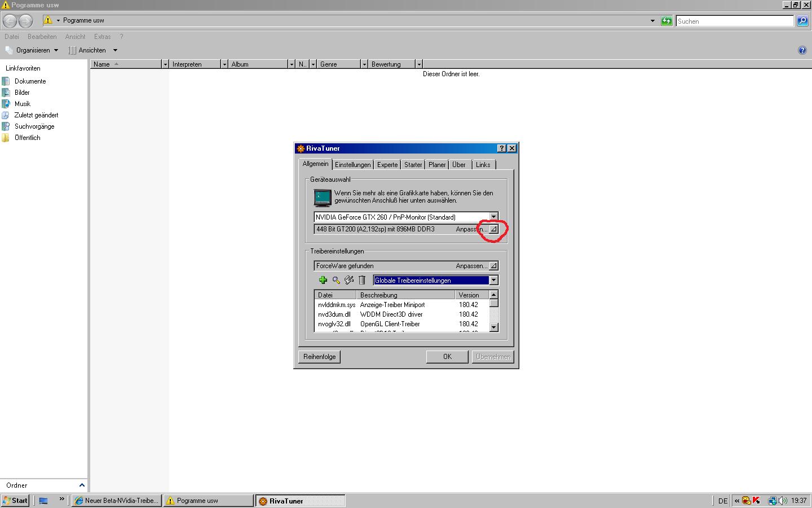Switch to the Starter tab
Image resolution: width=812 pixels, height=508 pixels.
pyautogui.click(x=413, y=165)
